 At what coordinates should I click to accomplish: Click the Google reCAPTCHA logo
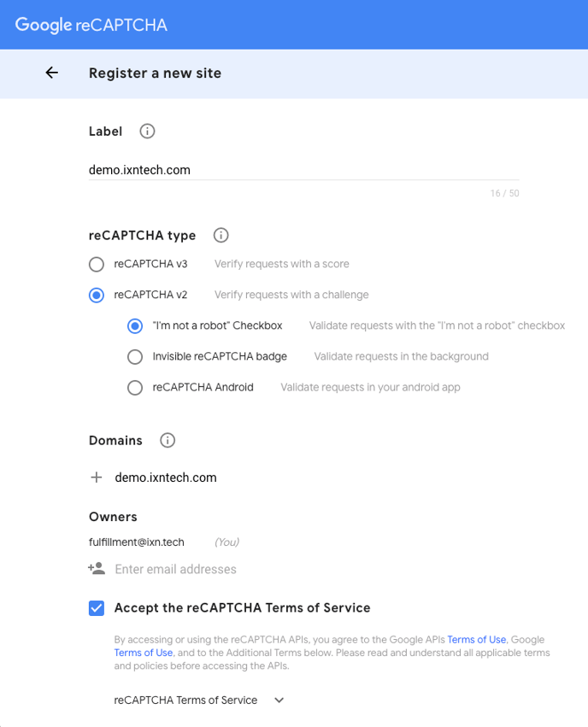(91, 25)
